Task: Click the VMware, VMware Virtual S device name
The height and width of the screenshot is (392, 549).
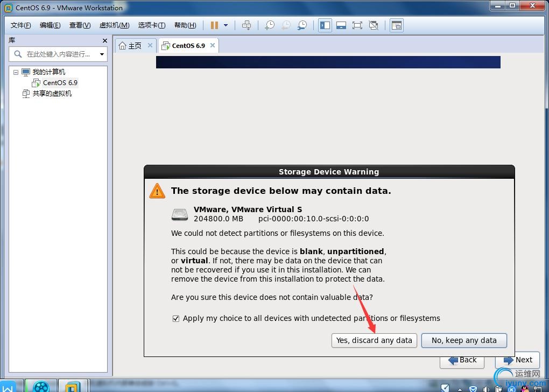Action: tap(248, 209)
